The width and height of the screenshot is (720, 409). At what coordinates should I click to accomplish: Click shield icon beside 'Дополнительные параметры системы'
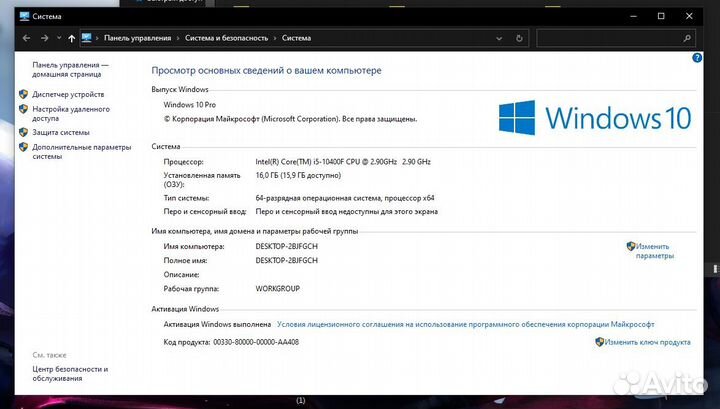tap(23, 147)
